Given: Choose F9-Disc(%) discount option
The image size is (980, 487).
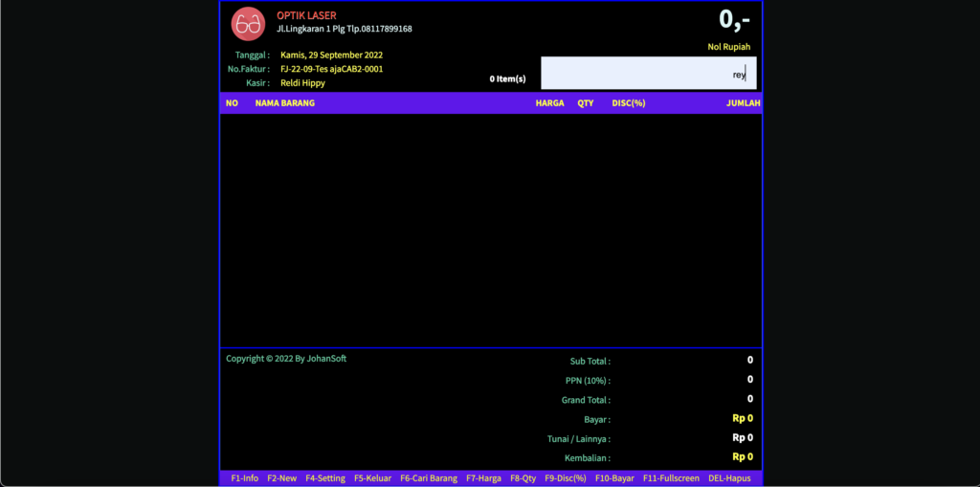Looking at the screenshot, I should (x=565, y=477).
